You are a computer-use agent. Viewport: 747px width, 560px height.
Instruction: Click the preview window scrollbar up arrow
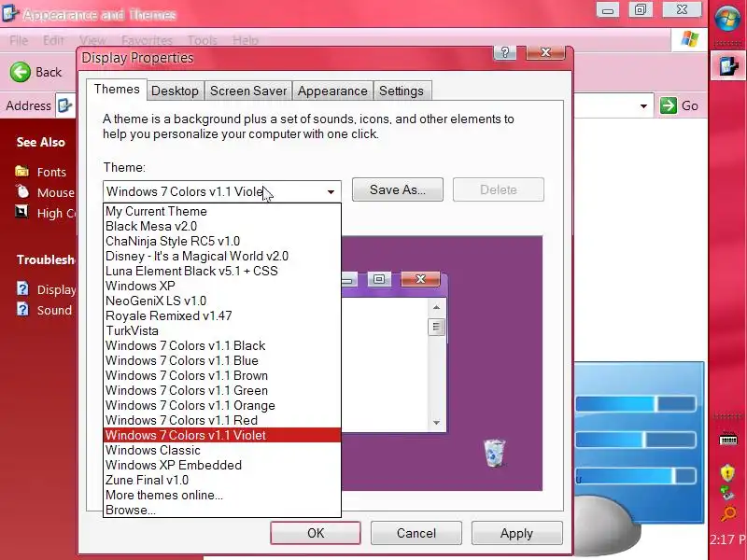coord(436,308)
